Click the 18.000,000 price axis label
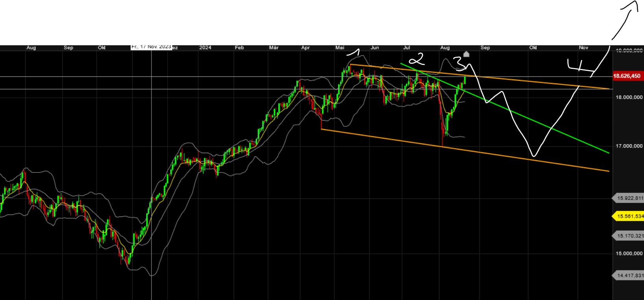This screenshot has width=644, height=300. coord(629,97)
